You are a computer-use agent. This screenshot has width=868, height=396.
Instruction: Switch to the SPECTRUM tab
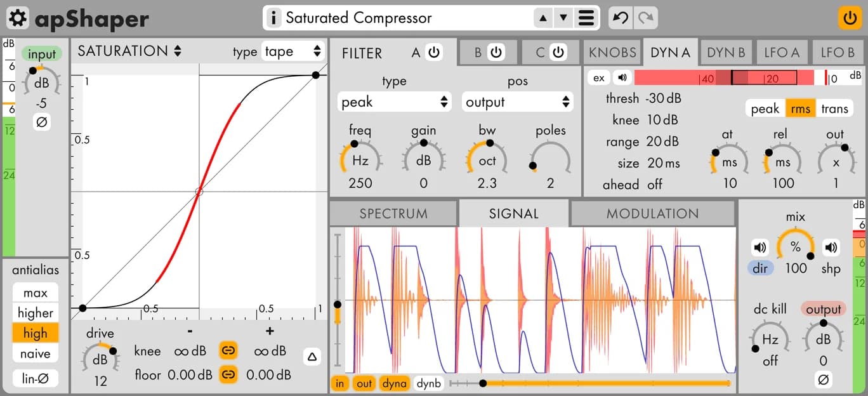[x=393, y=214]
